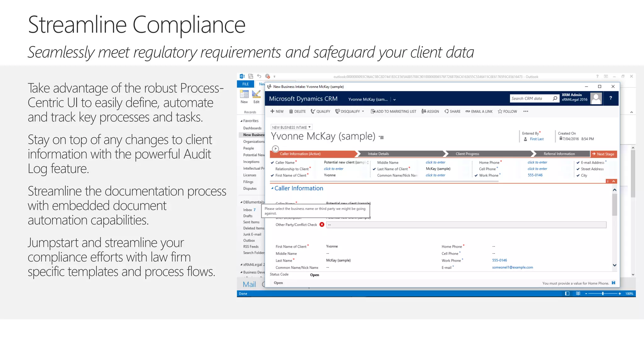Collapse the DBlumentals mailbox group
This screenshot has height=362, width=644.
(x=241, y=202)
